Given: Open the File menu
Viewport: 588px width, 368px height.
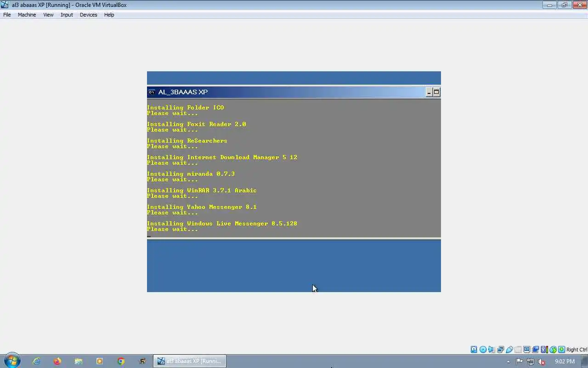Looking at the screenshot, I should click(x=7, y=15).
